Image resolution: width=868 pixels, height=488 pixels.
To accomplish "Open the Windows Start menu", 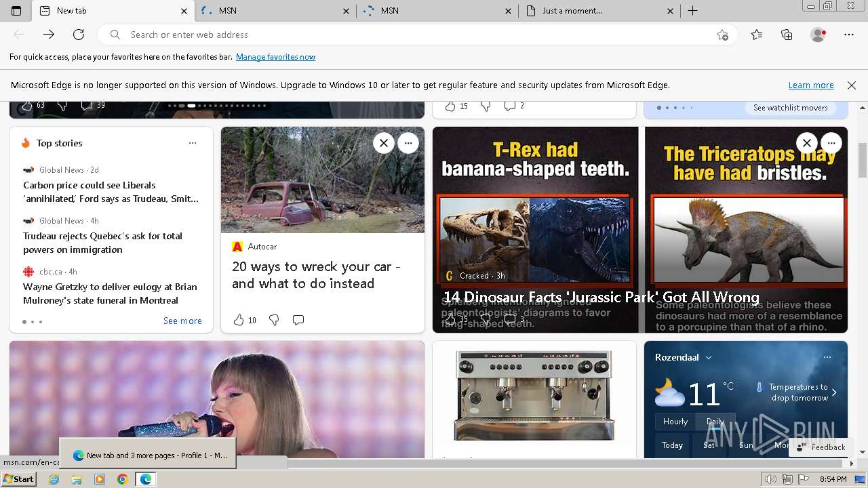I will tap(18, 479).
